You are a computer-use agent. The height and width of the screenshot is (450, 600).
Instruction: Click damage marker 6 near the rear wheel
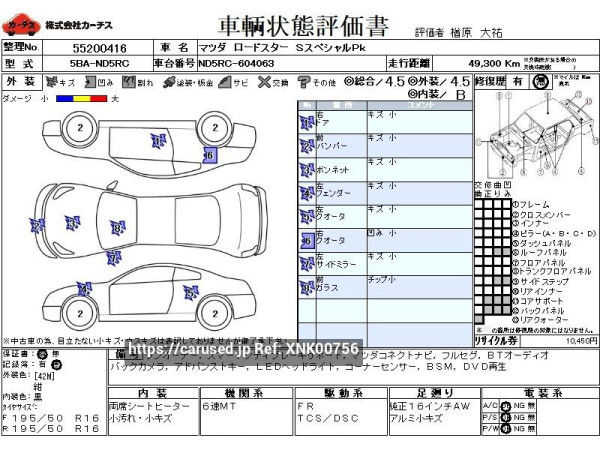208,155
